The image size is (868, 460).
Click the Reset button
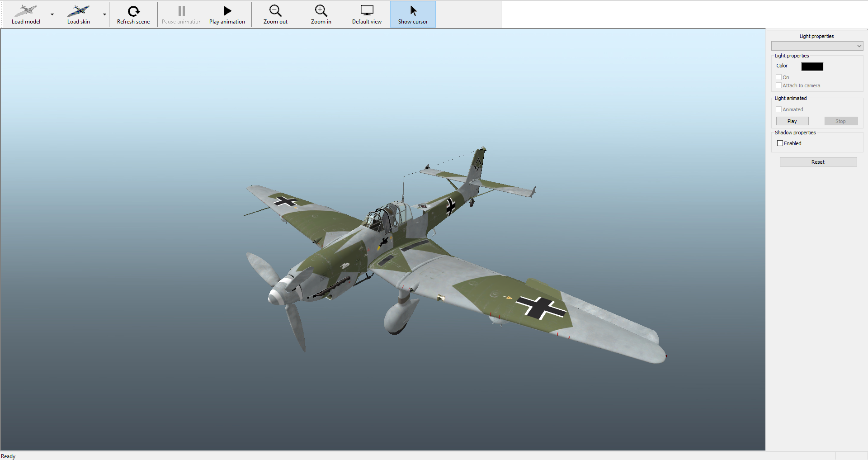click(x=818, y=162)
